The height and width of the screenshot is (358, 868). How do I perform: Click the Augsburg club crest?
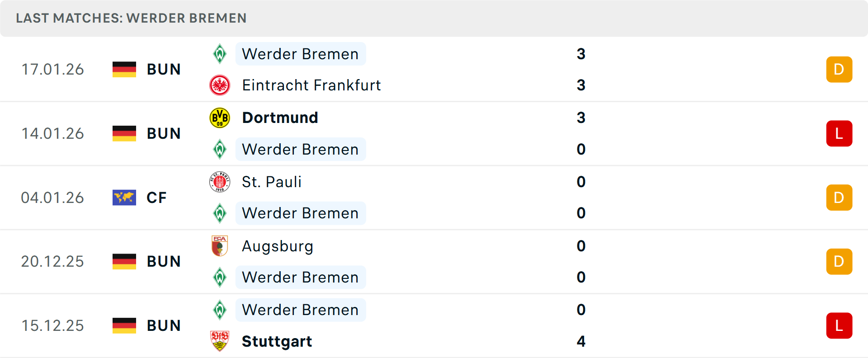(x=220, y=246)
